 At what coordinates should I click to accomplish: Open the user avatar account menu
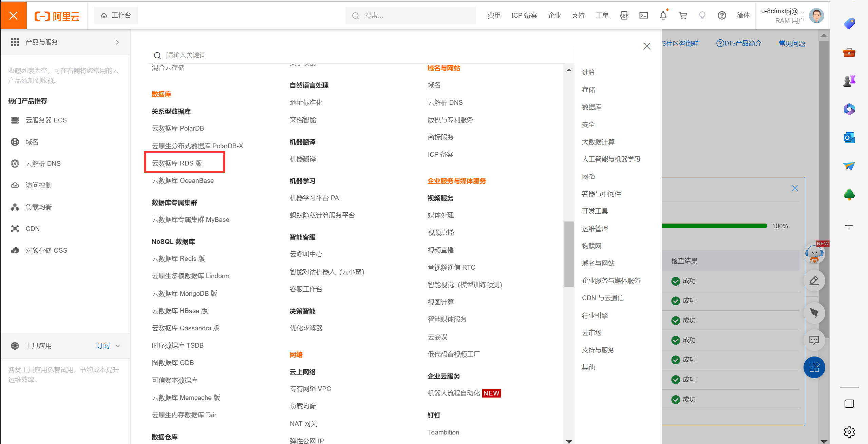816,16
